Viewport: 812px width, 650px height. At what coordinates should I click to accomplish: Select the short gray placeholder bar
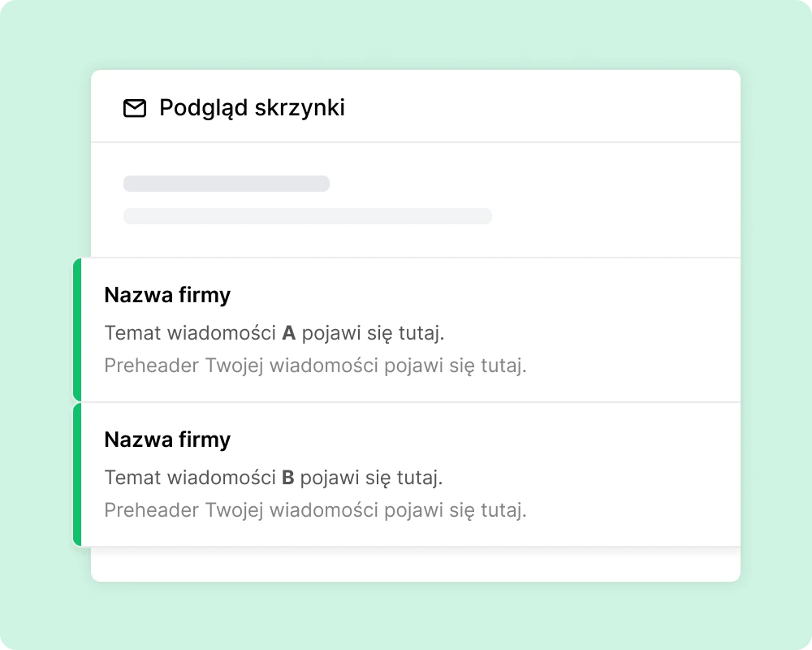pos(227,184)
